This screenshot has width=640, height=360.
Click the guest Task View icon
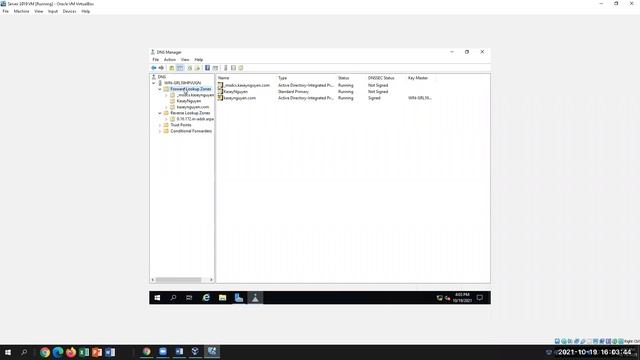coord(189,298)
